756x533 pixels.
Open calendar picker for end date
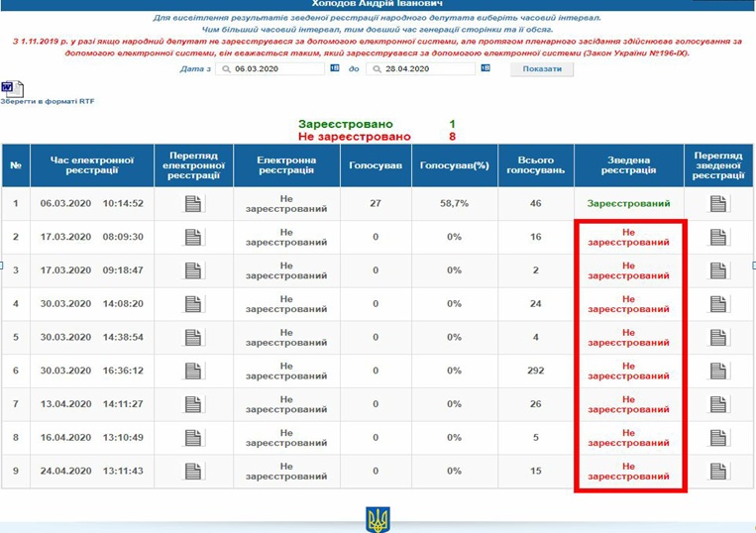(485, 68)
